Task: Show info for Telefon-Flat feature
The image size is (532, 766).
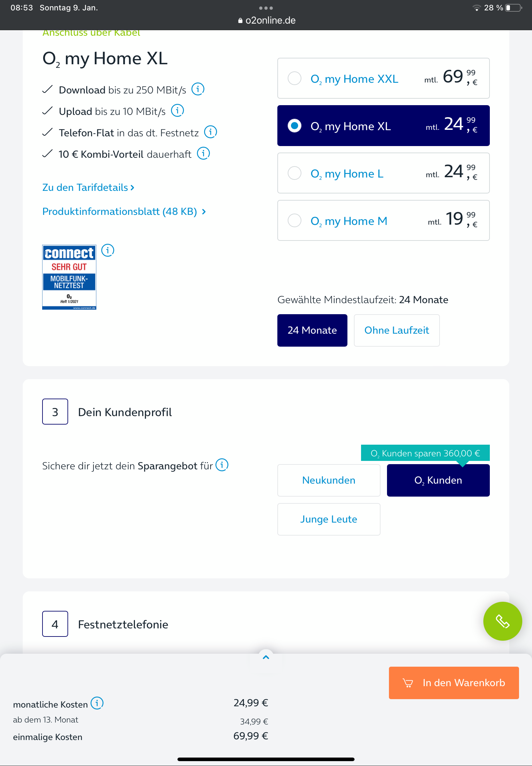Action: (210, 132)
